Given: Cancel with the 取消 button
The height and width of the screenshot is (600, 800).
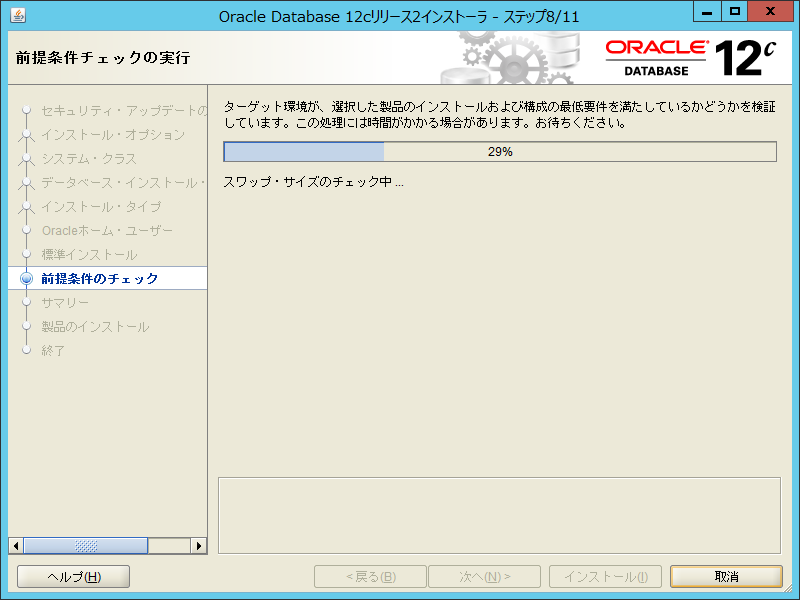Looking at the screenshot, I should [727, 577].
